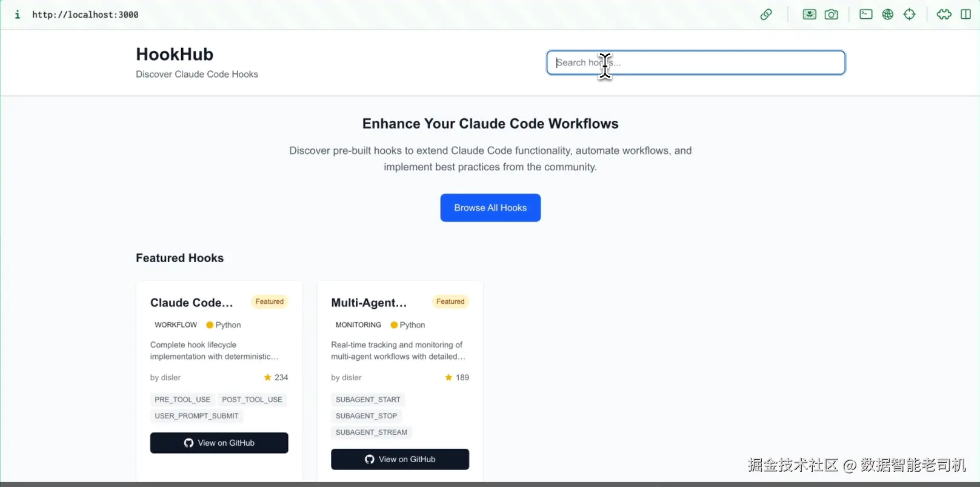Viewport: 980px width, 487px height.
Task: Click the POST_TOOL_USE tag
Action: [x=252, y=400]
